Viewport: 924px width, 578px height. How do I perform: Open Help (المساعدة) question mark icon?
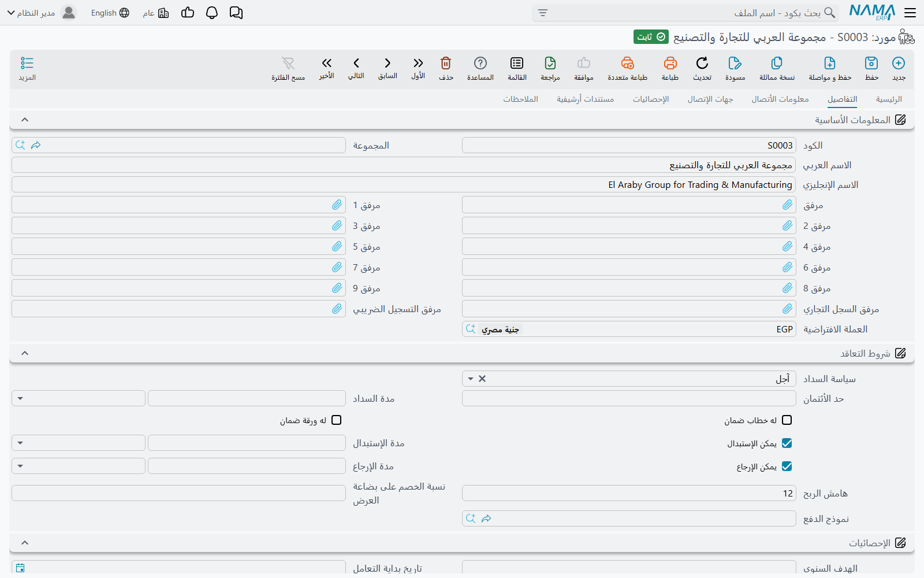[480, 63]
